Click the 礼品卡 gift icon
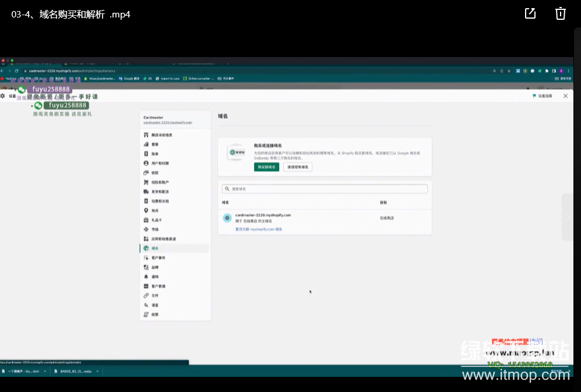This screenshot has width=581, height=392. coord(146,220)
